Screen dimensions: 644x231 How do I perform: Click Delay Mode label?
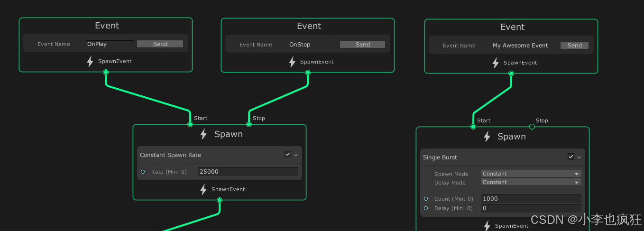[x=450, y=183]
